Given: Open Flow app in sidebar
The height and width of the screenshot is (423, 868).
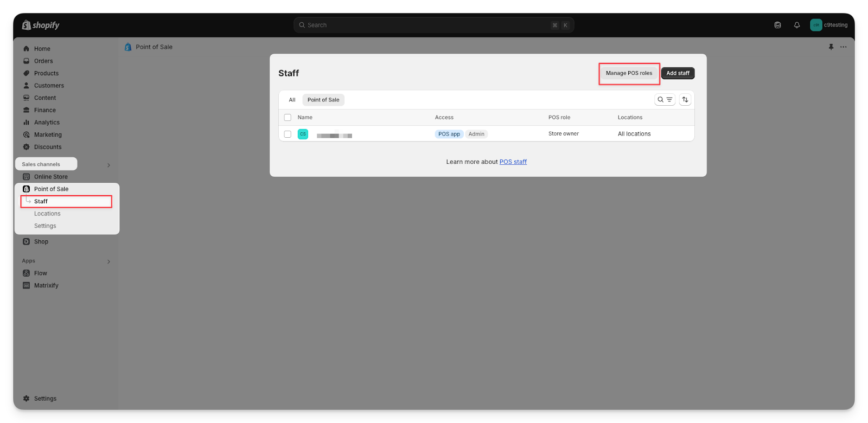Looking at the screenshot, I should tap(41, 273).
